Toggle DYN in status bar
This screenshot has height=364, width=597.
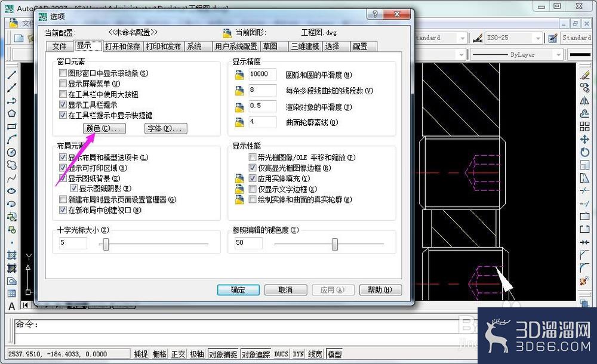[x=298, y=354]
